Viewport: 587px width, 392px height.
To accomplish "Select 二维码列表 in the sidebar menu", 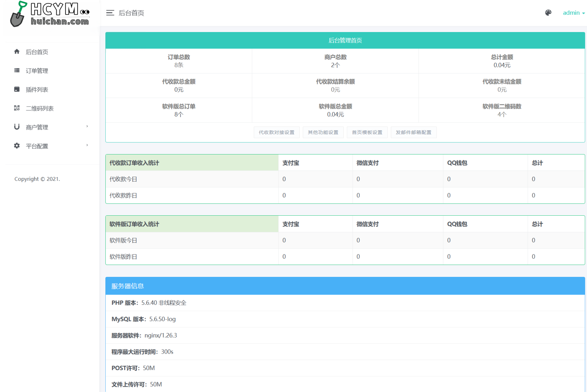I will click(x=40, y=108).
